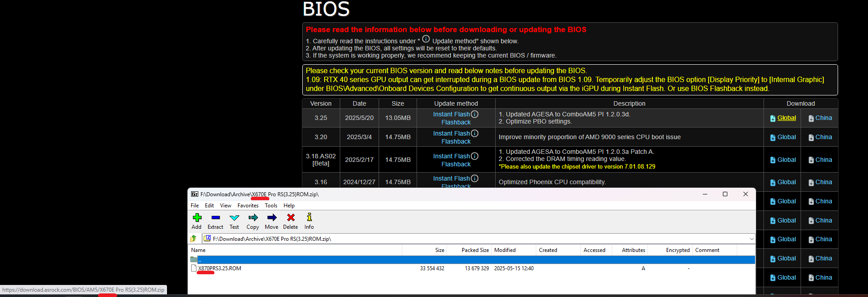
Task: Open the Favorites menu in 7-Zip
Action: coord(248,206)
